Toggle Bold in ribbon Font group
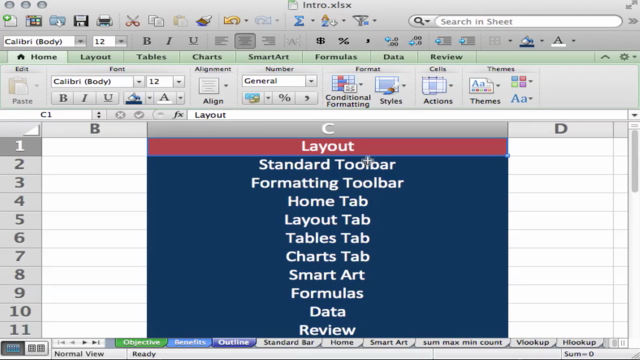The width and height of the screenshot is (640, 360). click(63, 98)
